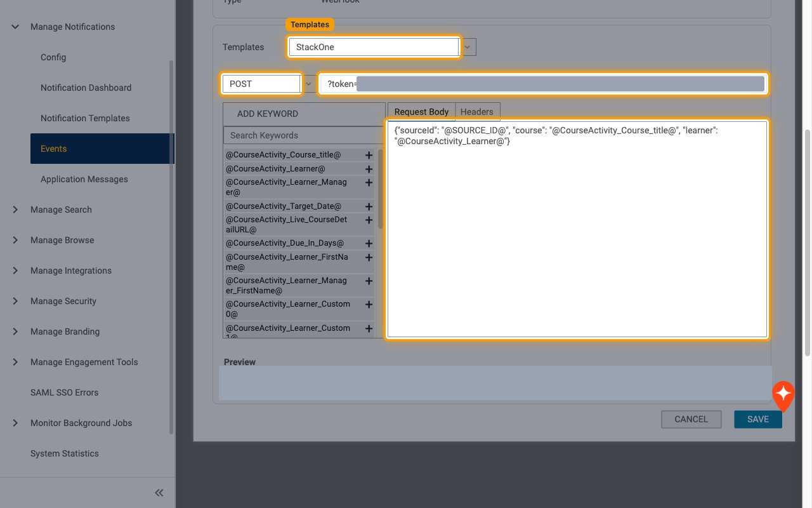Add the @CourseActivity_Learner_Manager_FirstName@ keyword with its plus icon
The height and width of the screenshot is (508, 812).
(x=369, y=281)
